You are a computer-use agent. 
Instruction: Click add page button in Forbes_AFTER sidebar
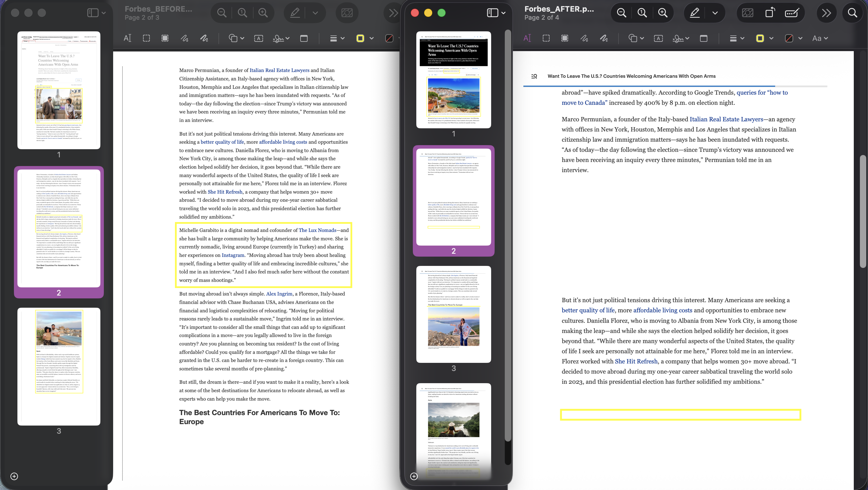(414, 476)
